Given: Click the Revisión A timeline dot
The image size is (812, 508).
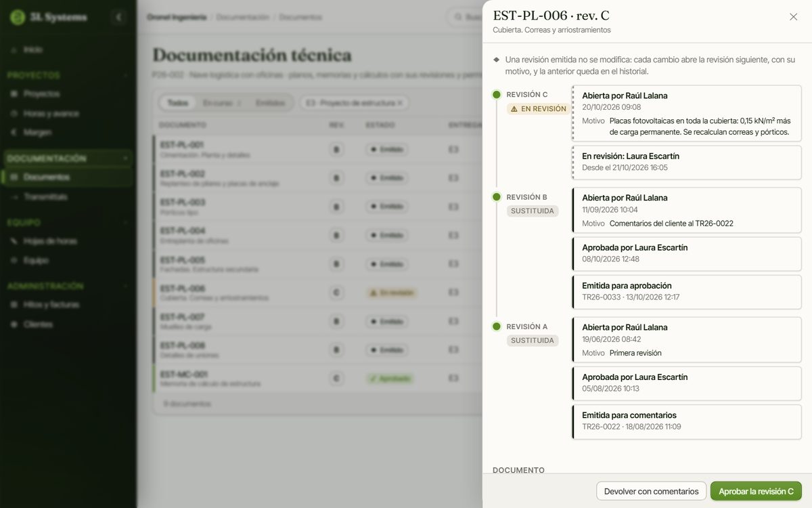Looking at the screenshot, I should (497, 326).
